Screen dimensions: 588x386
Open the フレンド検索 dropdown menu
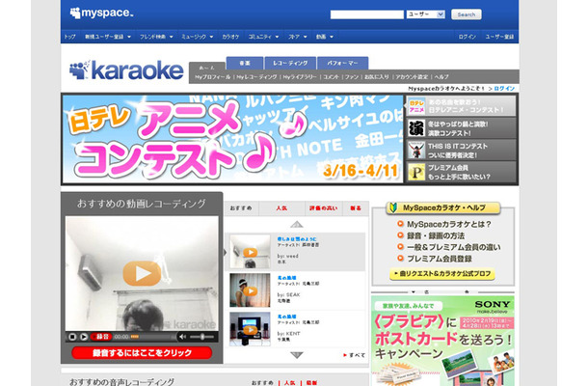click(x=156, y=37)
